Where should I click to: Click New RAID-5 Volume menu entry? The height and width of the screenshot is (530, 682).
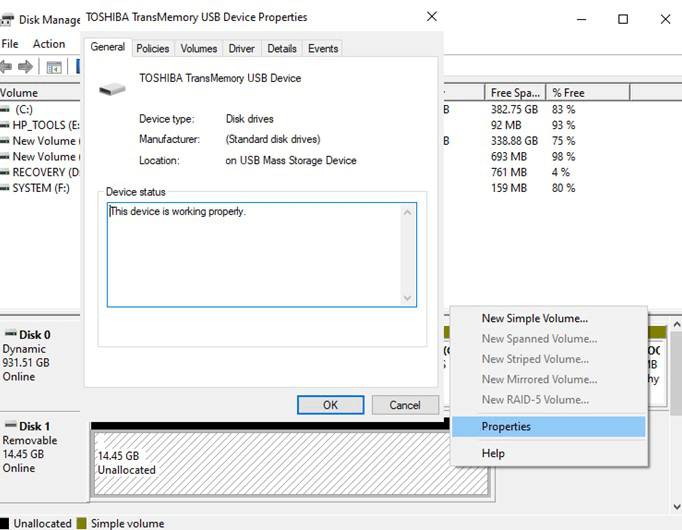point(548,400)
